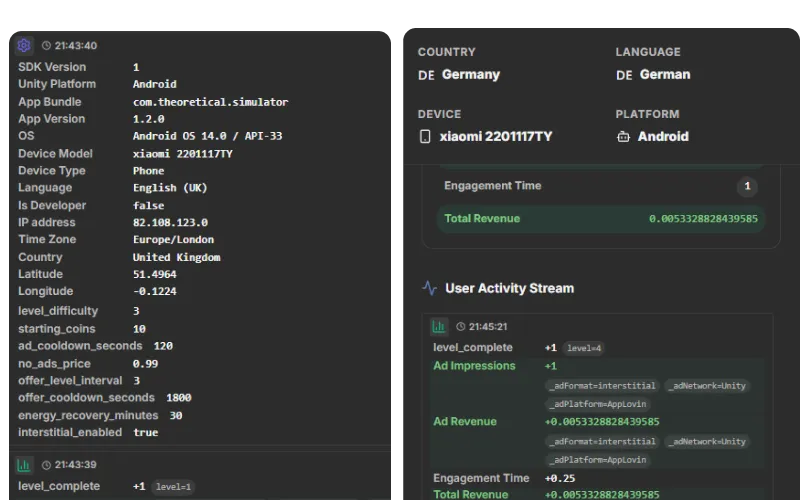Click the energy_recovery_minutes value 30
This screenshot has width=800, height=500.
(x=176, y=415)
